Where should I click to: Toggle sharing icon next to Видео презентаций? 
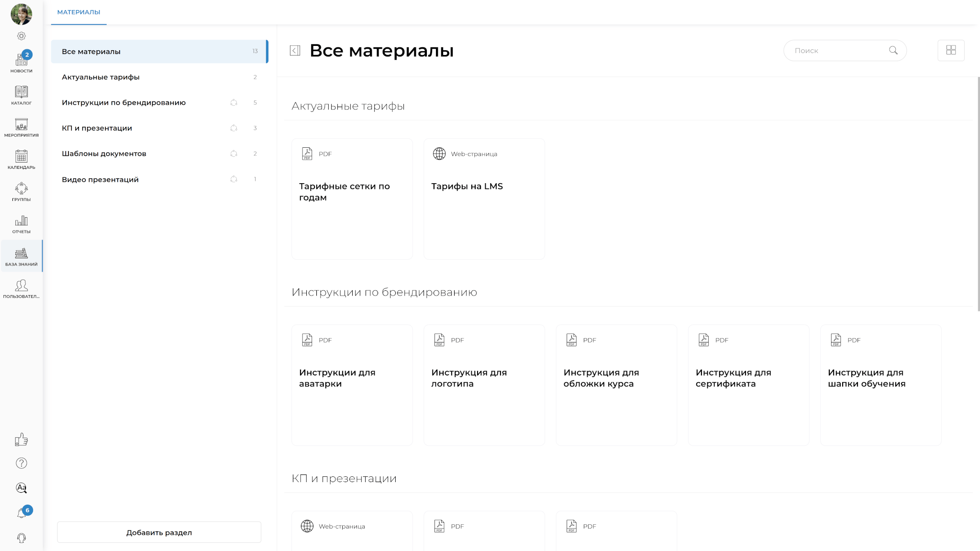click(x=234, y=179)
